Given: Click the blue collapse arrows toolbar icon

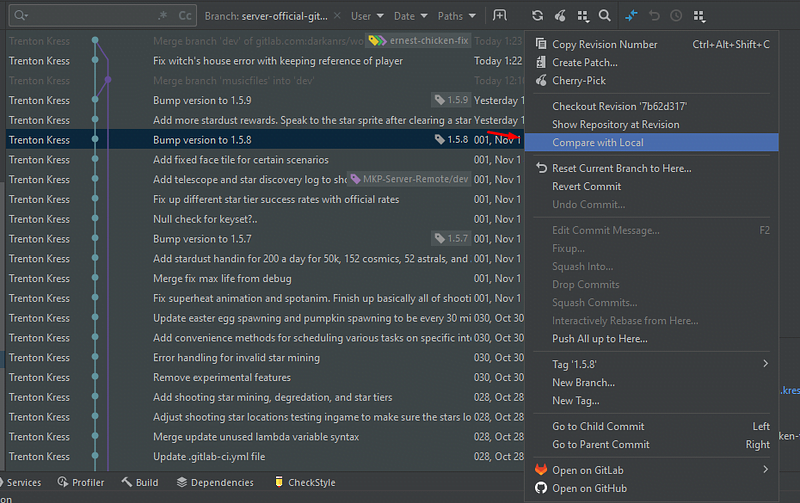Looking at the screenshot, I should pyautogui.click(x=631, y=16).
